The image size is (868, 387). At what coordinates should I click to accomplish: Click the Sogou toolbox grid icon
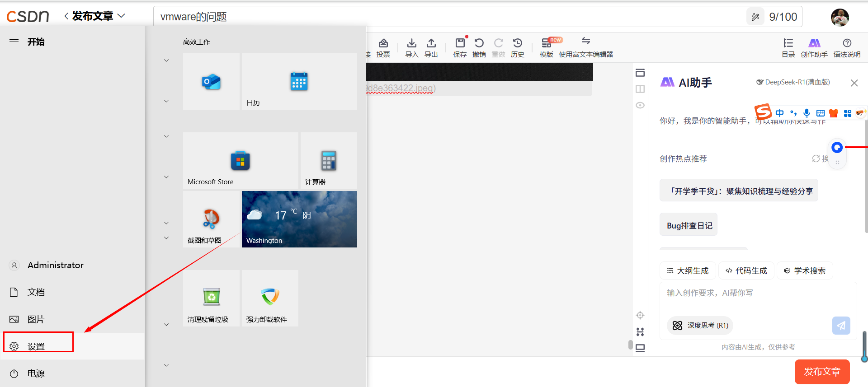click(847, 113)
